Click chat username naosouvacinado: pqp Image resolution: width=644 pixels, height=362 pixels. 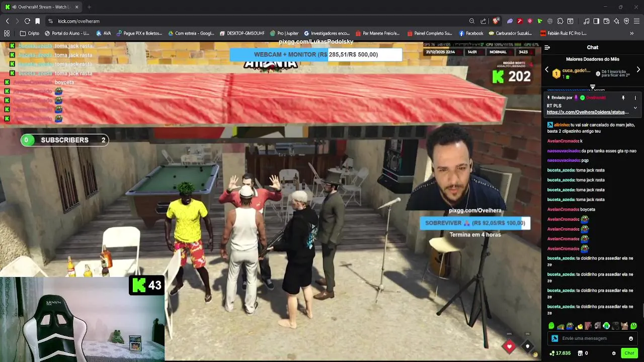point(563,160)
